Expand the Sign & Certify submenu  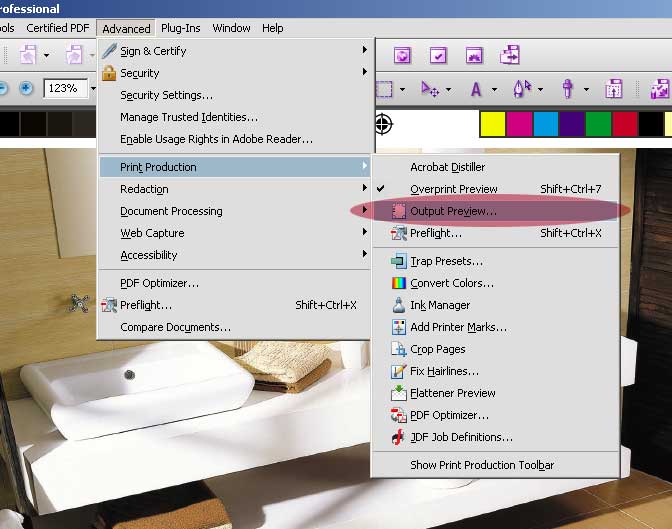235,51
